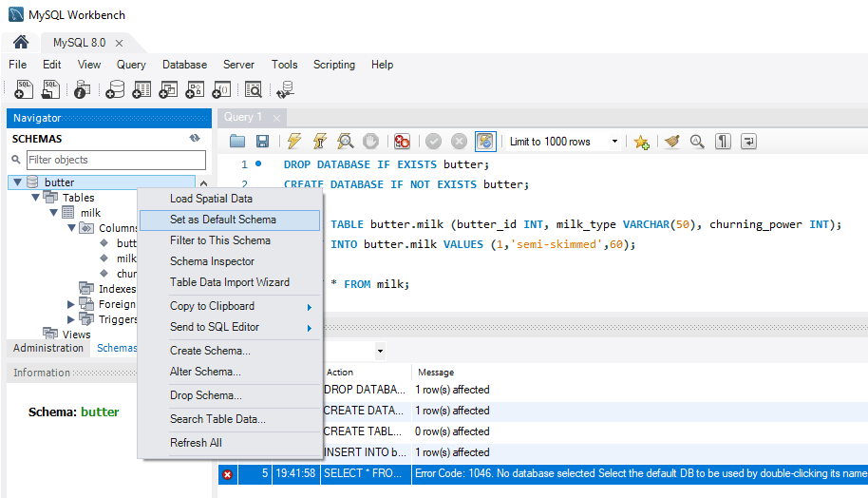Select Create Schema... entry
The height and width of the screenshot is (498, 868).
(230, 351)
